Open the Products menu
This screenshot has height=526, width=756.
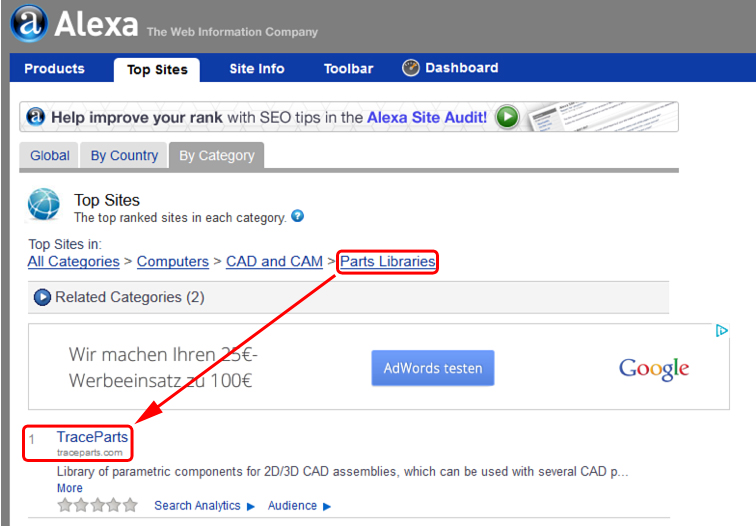pyautogui.click(x=54, y=68)
